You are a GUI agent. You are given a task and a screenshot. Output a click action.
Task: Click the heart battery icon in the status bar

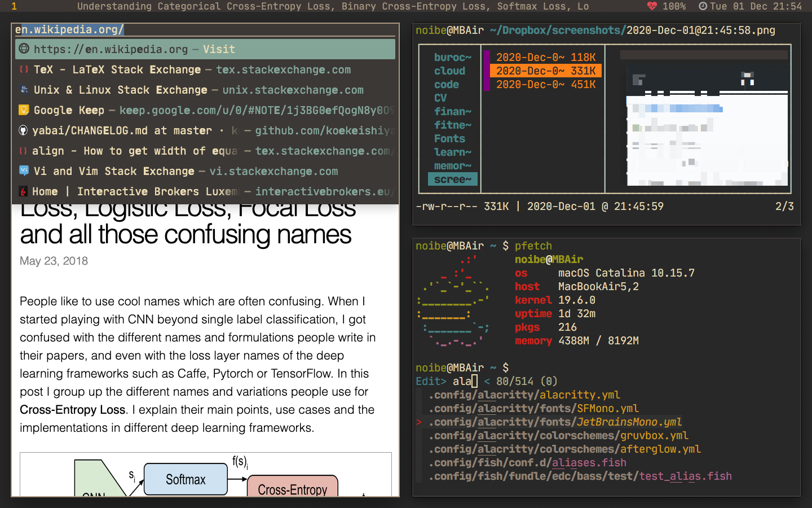tap(652, 6)
